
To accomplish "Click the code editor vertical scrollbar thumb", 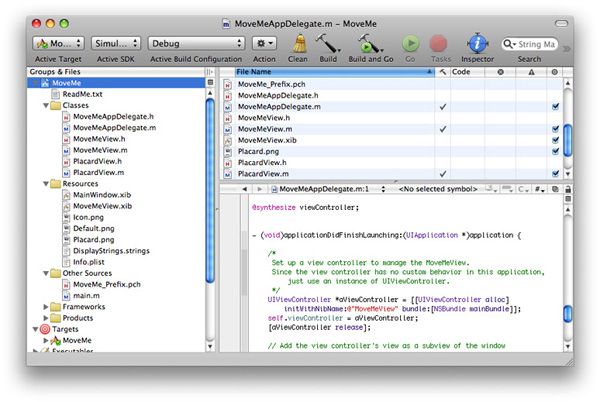I will pyautogui.click(x=568, y=314).
